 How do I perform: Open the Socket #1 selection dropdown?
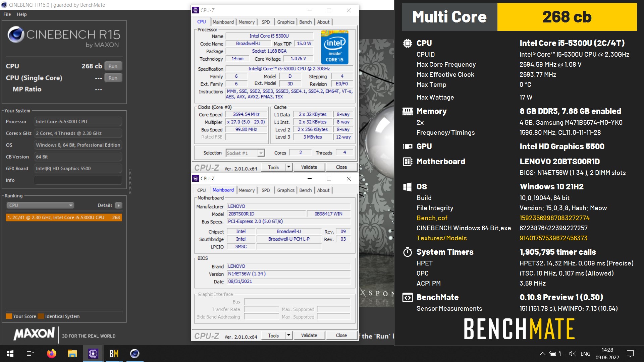click(245, 153)
